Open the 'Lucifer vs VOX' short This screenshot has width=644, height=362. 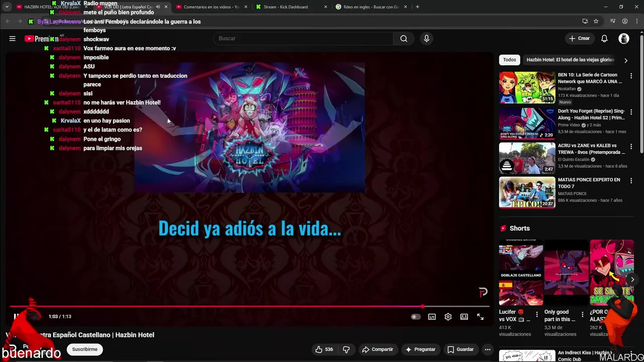pyautogui.click(x=521, y=273)
